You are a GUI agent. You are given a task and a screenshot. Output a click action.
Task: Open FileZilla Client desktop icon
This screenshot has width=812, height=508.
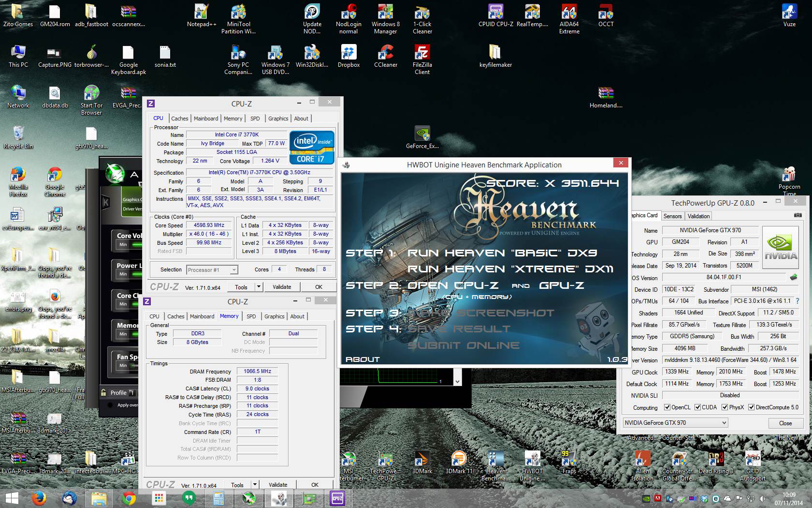(422, 59)
